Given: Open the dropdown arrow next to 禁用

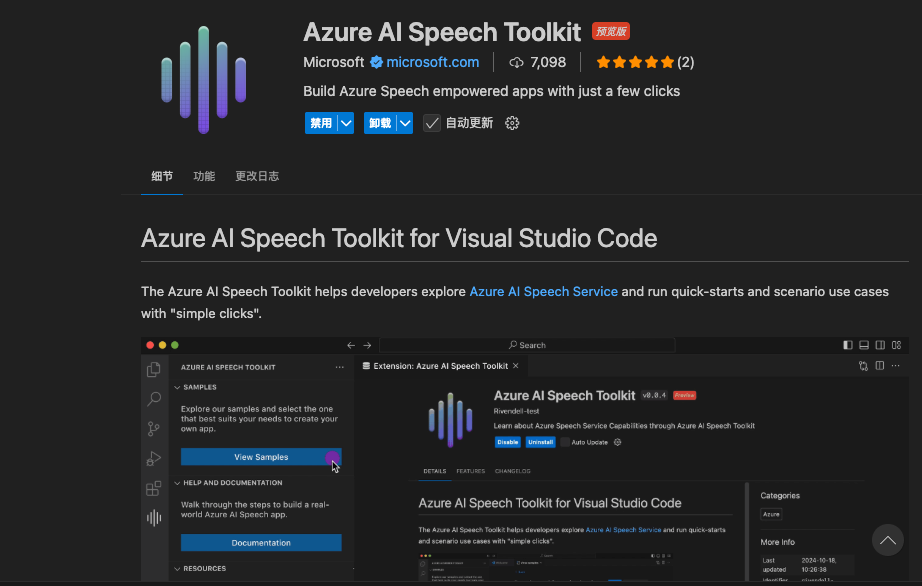Looking at the screenshot, I should coord(346,123).
